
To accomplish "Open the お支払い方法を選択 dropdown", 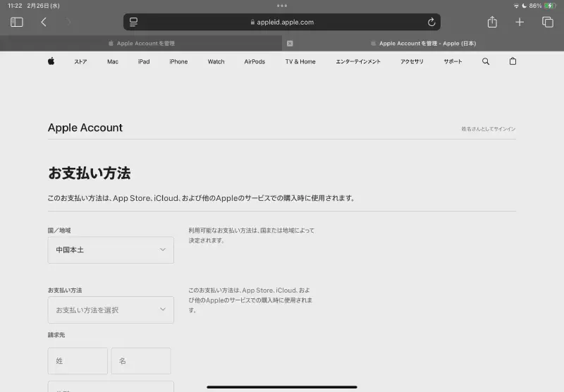I will point(111,310).
